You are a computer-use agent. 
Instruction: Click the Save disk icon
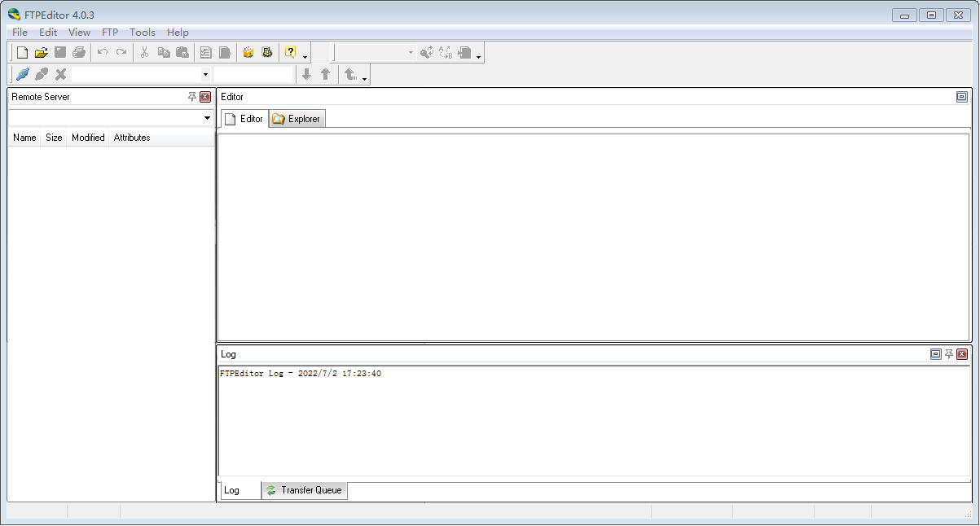59,53
